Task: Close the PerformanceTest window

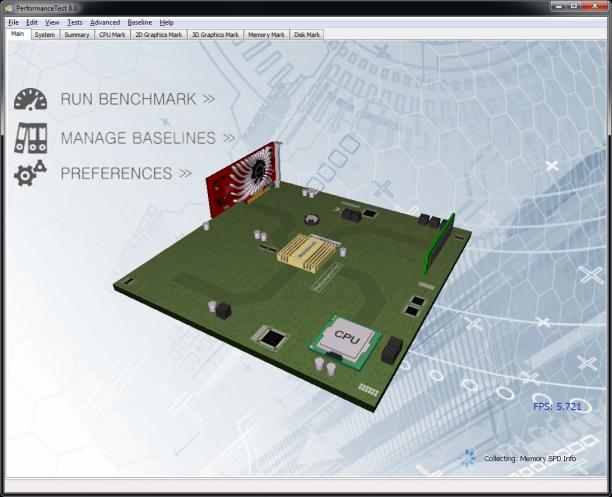Action: [595, 5]
